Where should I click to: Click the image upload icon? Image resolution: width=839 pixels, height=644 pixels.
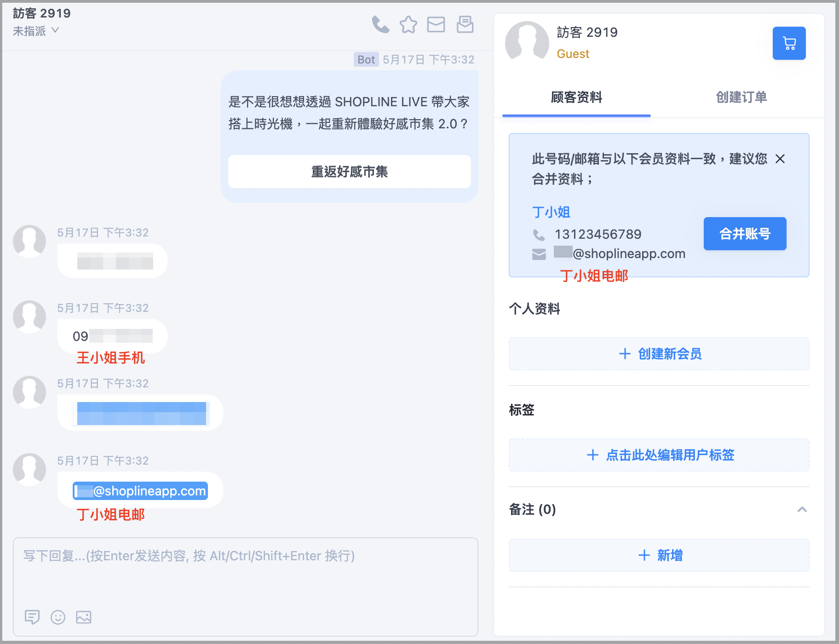coord(84,617)
